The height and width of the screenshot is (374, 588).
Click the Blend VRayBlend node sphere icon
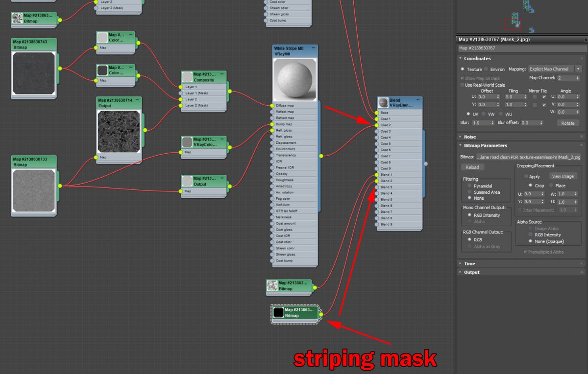(383, 103)
